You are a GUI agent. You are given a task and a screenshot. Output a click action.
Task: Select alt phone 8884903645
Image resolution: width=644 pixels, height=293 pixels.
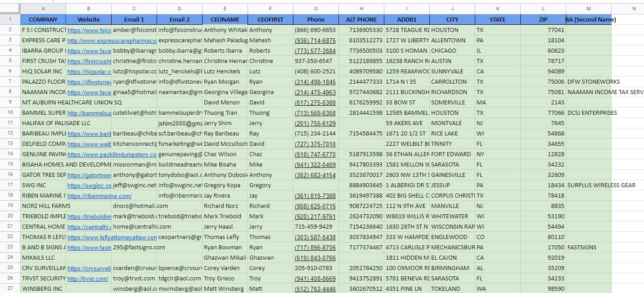pyautogui.click(x=361, y=185)
